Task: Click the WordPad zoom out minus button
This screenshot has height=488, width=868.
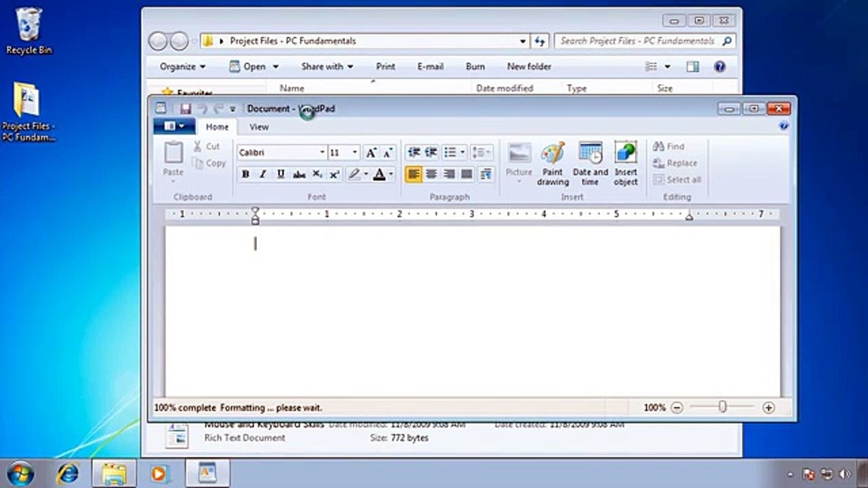Action: pos(677,407)
